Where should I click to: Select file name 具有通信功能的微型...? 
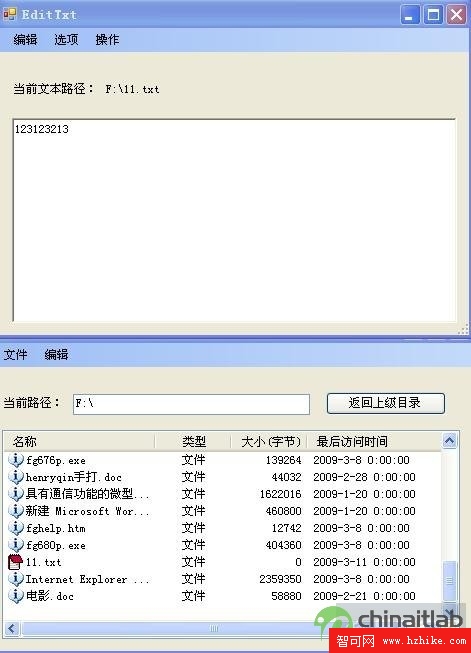click(x=87, y=494)
